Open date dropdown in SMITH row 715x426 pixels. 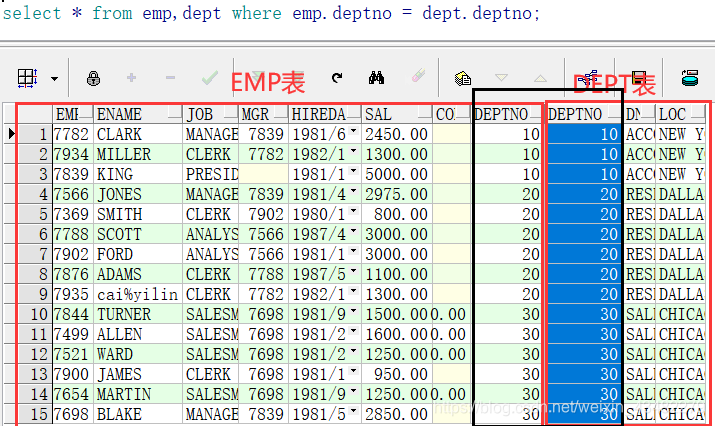coord(353,212)
